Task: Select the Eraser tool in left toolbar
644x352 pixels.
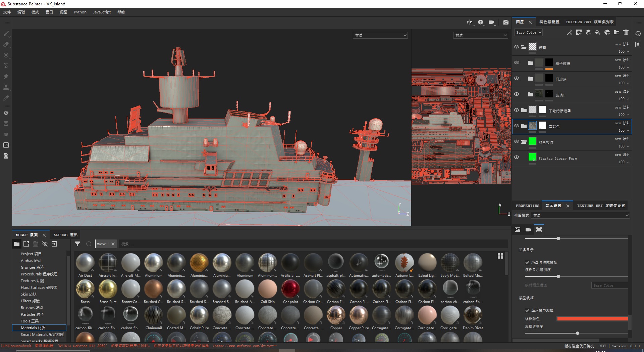Action: click(x=6, y=44)
